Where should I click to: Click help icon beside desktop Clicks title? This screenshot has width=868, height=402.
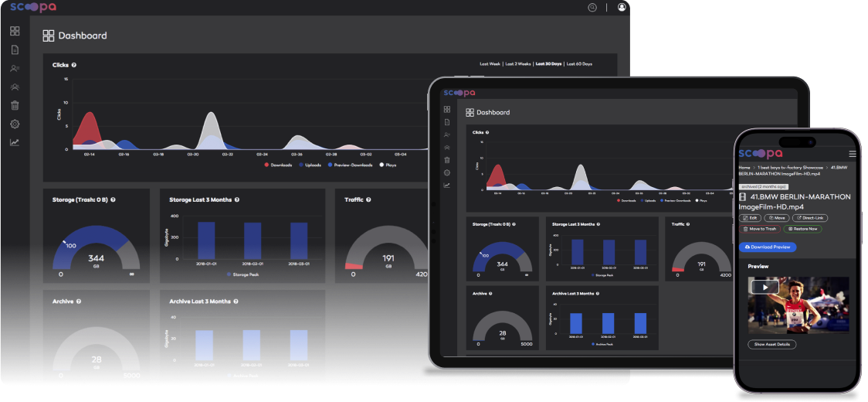pos(74,65)
